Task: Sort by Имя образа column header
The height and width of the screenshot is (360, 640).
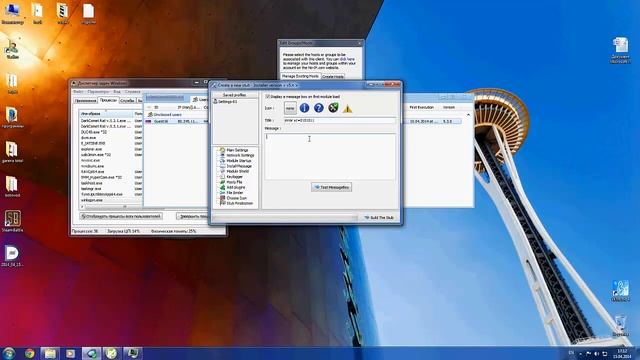Action: 106,113
